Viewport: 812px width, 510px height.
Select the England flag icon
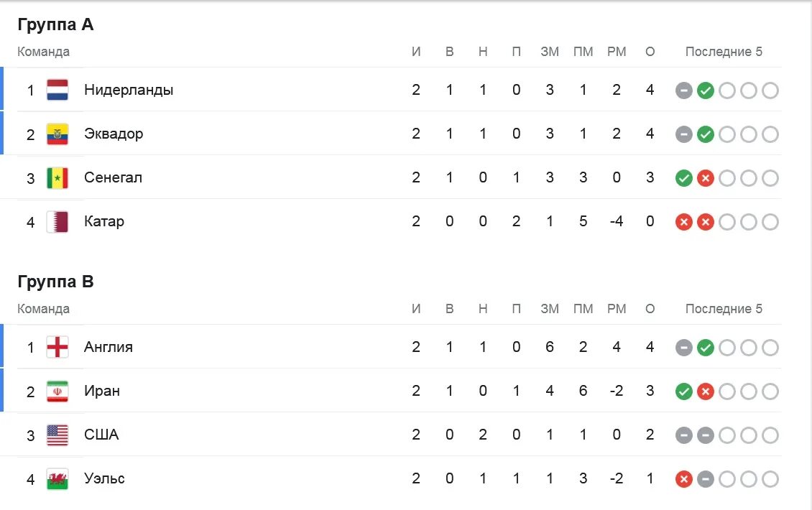(57, 347)
